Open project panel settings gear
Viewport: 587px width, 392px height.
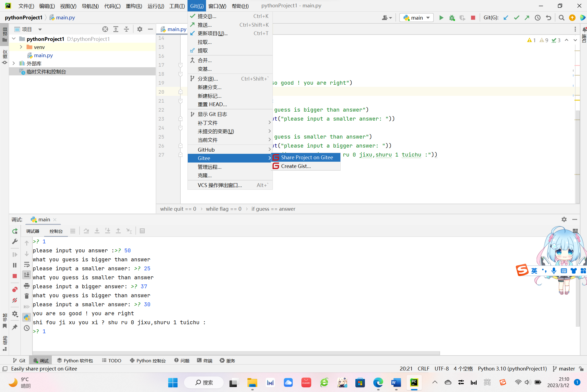[x=140, y=29]
